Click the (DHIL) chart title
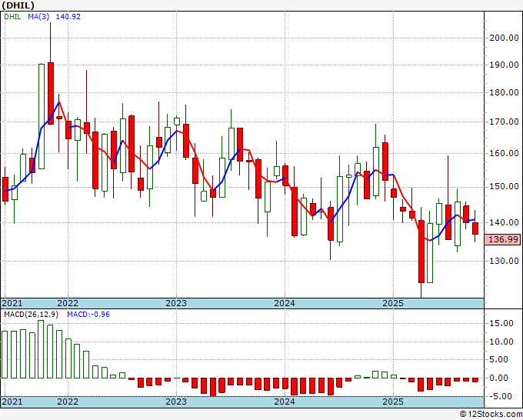523x420 pixels. pos(18,5)
